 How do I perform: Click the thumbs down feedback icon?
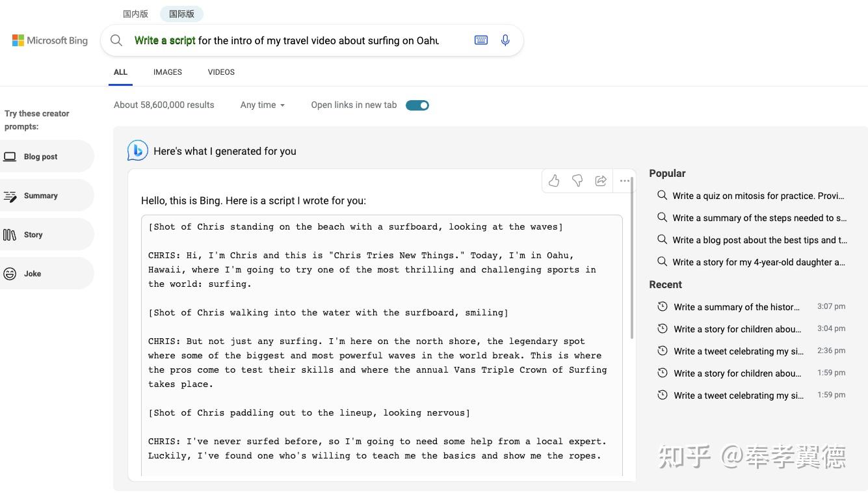[577, 181]
